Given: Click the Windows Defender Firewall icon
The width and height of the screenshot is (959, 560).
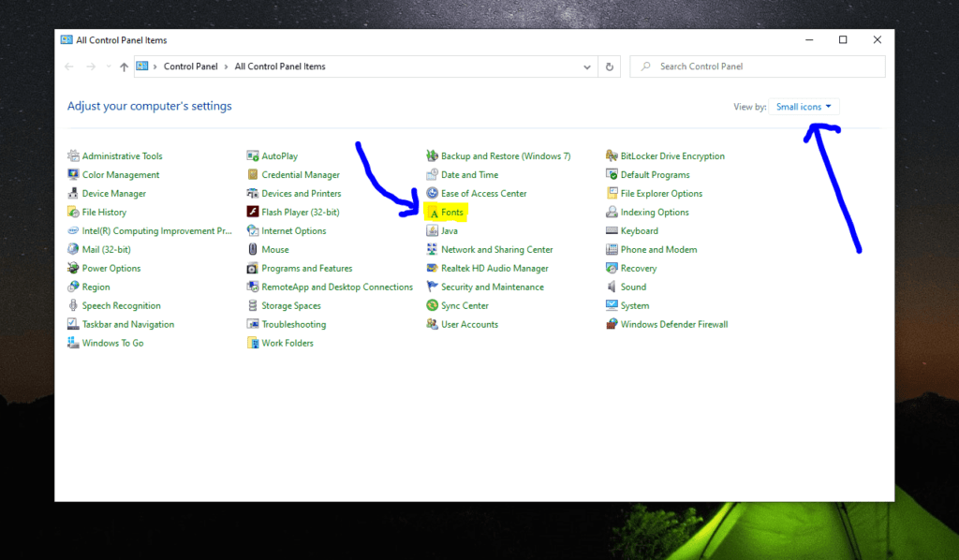Looking at the screenshot, I should pyautogui.click(x=612, y=324).
